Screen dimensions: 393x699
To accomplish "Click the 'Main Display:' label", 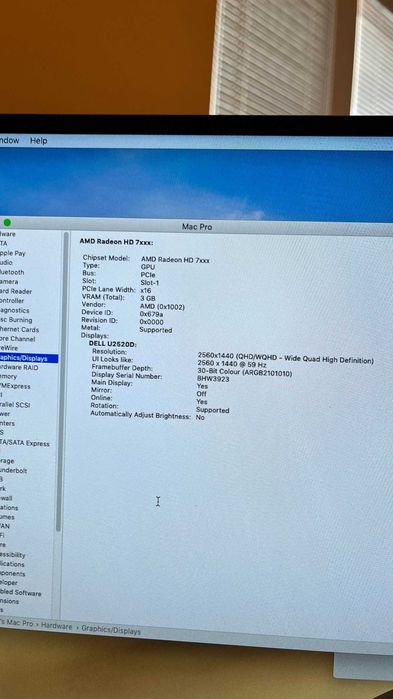I will (x=111, y=383).
